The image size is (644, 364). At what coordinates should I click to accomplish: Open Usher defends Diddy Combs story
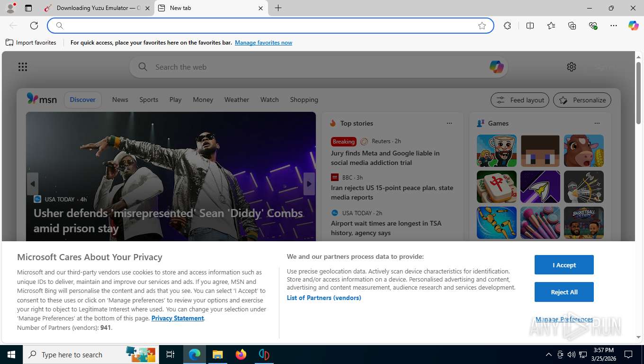168,220
